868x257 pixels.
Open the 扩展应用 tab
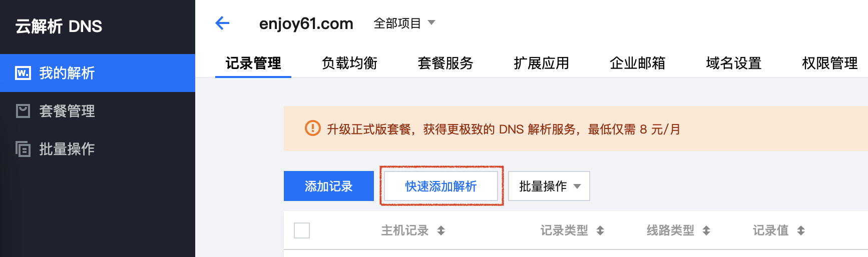[x=542, y=63]
